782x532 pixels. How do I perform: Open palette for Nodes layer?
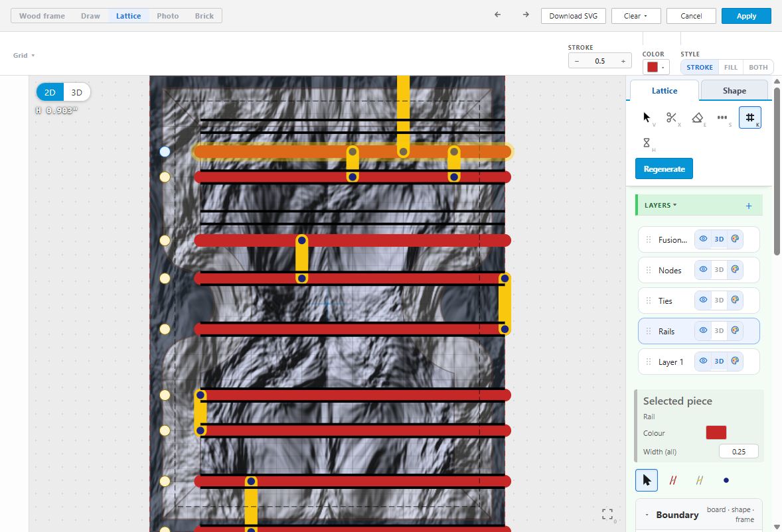pyautogui.click(x=735, y=269)
